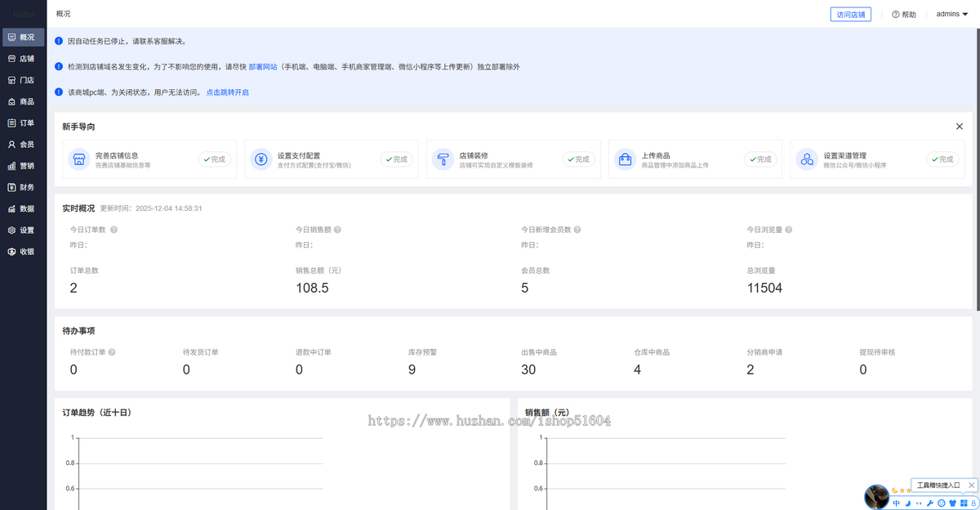Click the punctuation toggle icon
The height and width of the screenshot is (510, 980).
click(919, 503)
